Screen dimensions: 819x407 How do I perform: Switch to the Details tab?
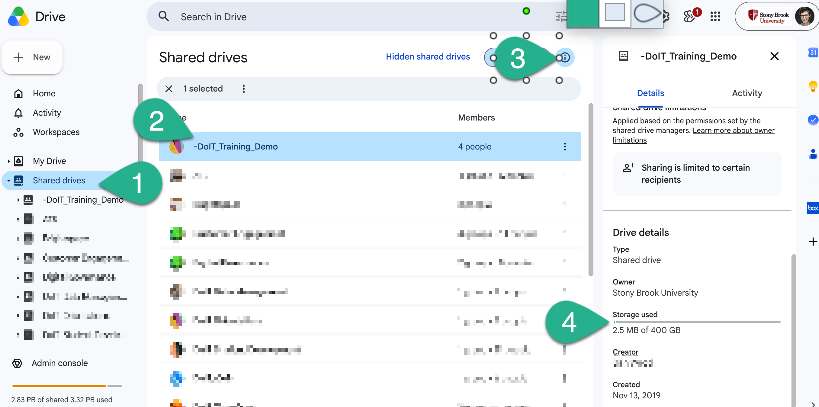tap(650, 93)
